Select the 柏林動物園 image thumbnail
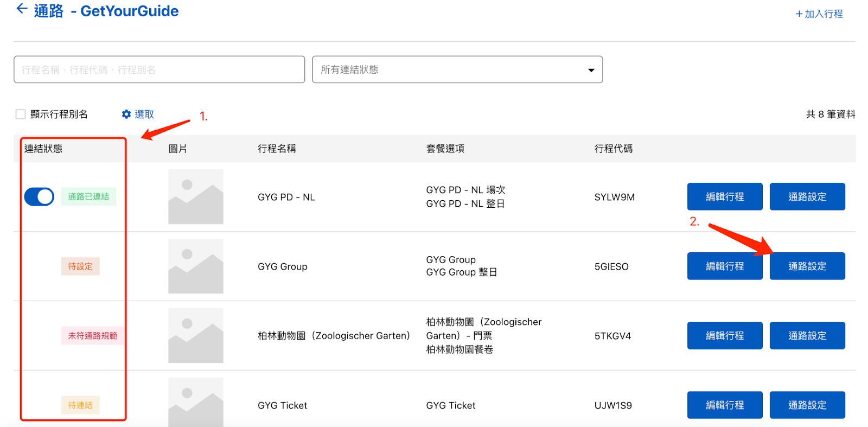The height and width of the screenshot is (427, 868). click(x=195, y=336)
